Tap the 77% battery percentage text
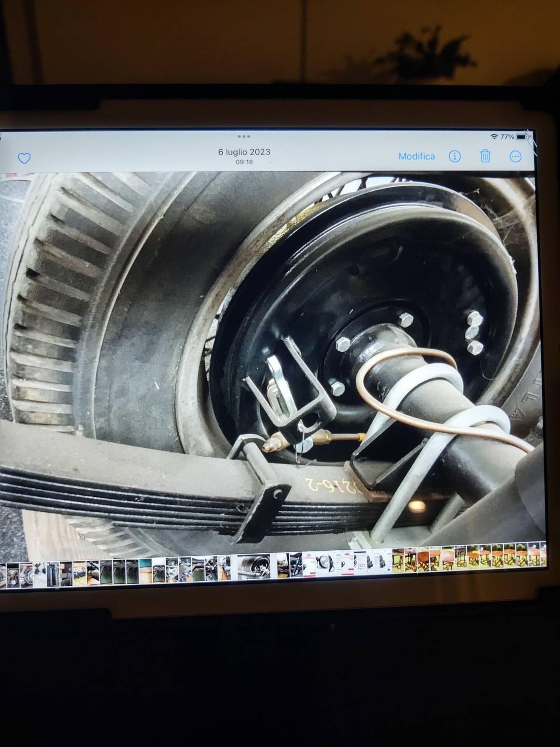This screenshot has height=747, width=560. click(507, 137)
